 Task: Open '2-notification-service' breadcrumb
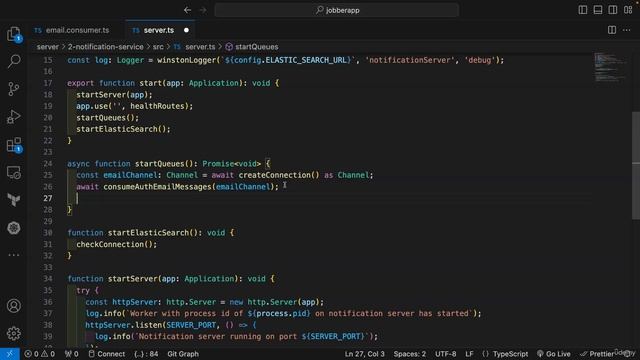click(105, 47)
